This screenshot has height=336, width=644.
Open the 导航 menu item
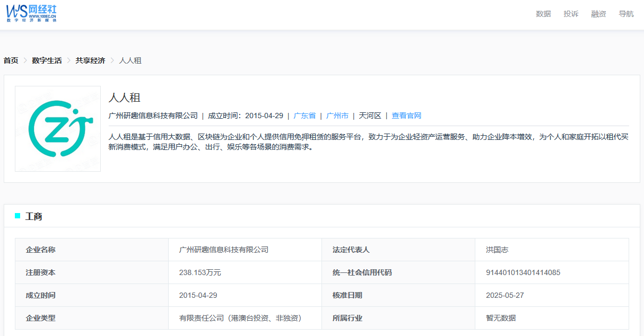(626, 14)
